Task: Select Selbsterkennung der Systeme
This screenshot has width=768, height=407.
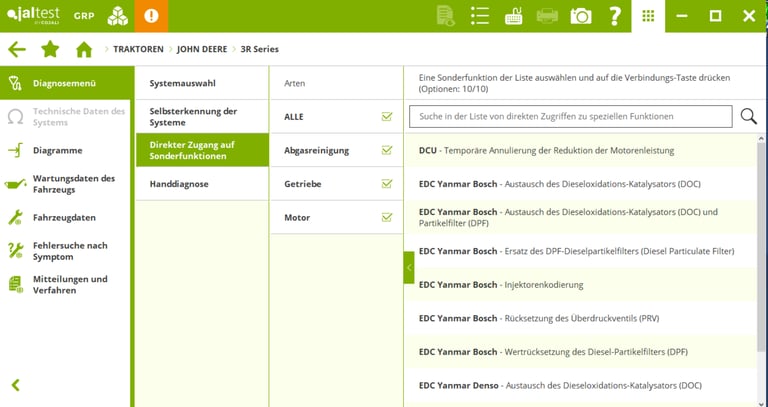Action: point(202,117)
